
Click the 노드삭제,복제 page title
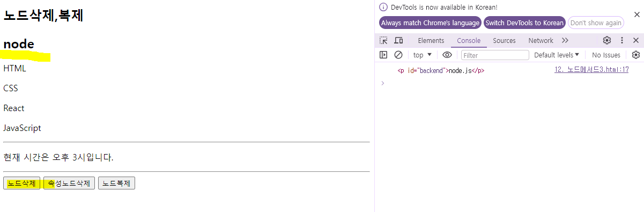tap(43, 15)
